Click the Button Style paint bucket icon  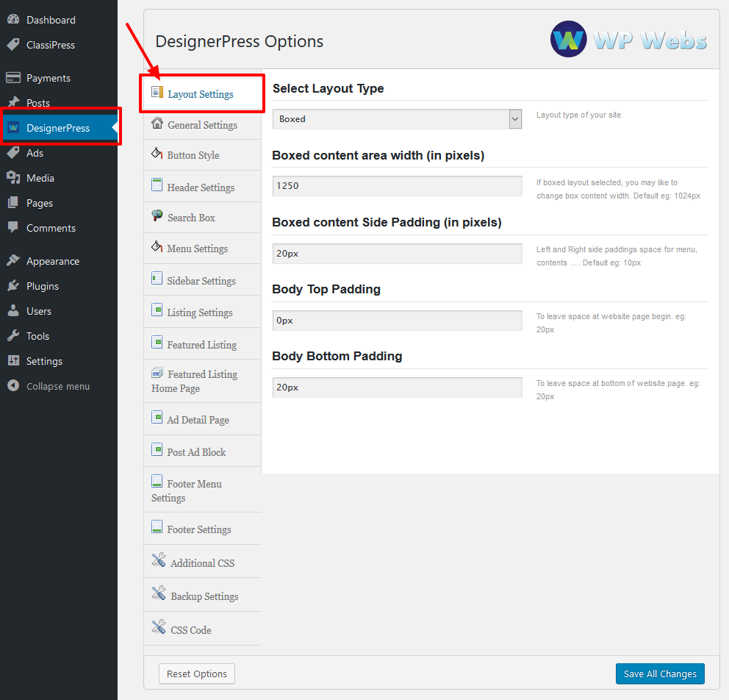pyautogui.click(x=157, y=153)
